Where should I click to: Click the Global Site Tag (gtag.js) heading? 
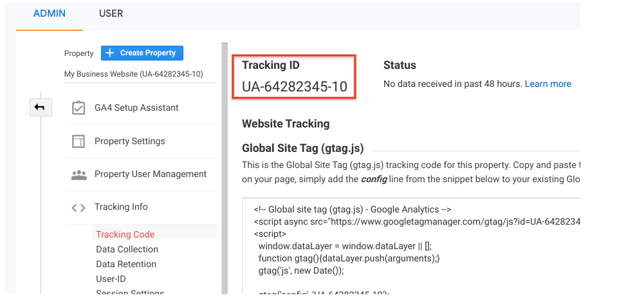point(302,148)
